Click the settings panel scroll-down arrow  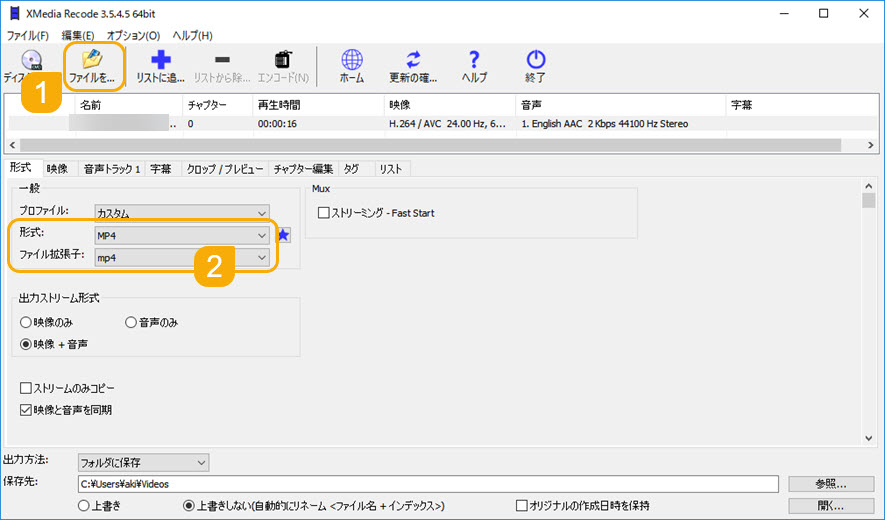click(869, 438)
